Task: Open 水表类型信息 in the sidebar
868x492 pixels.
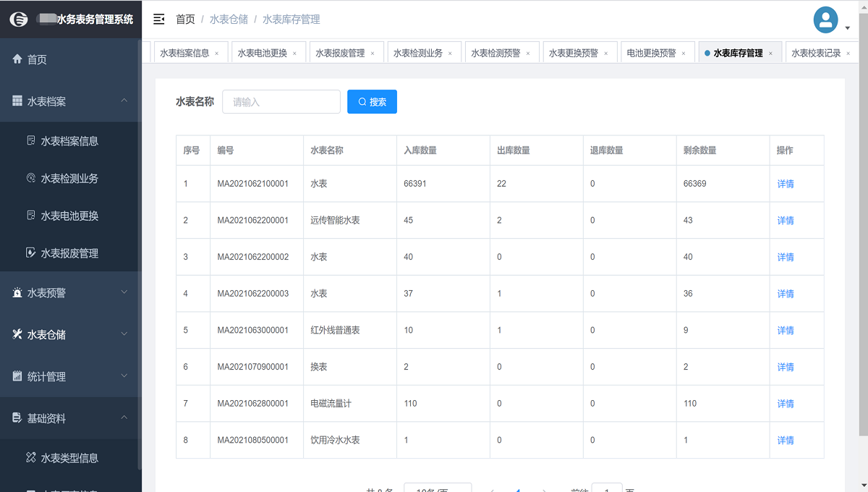Action: point(69,458)
